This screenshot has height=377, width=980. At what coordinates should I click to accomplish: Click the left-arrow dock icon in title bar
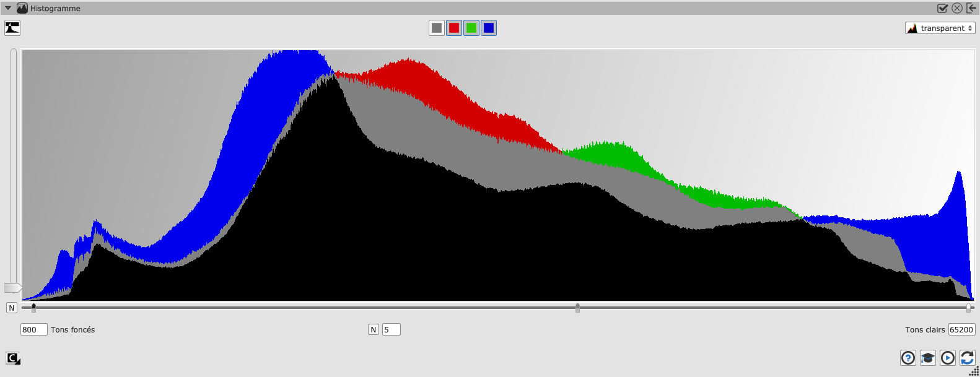point(971,8)
